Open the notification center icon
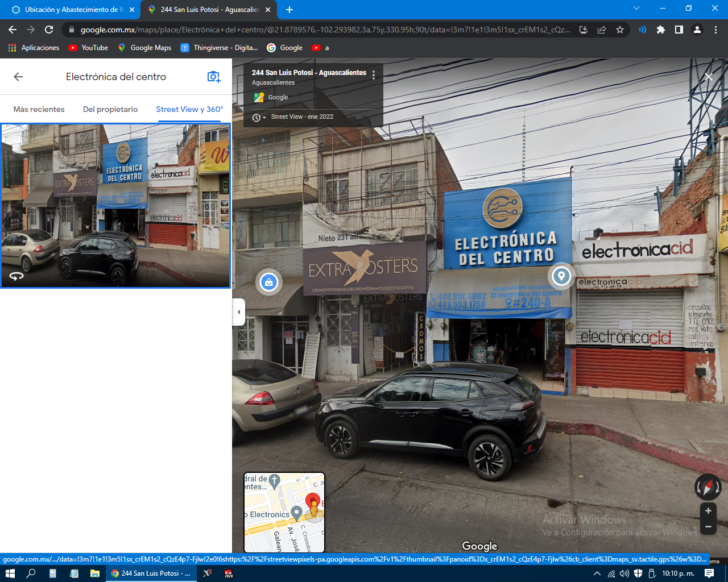Screen dimensions: 728x582 pos(709,573)
